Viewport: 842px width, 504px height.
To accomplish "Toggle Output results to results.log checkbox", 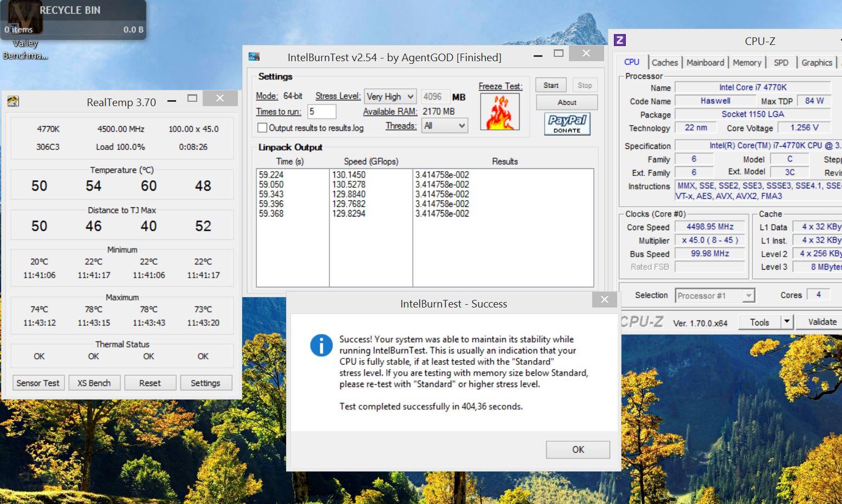I will click(262, 128).
